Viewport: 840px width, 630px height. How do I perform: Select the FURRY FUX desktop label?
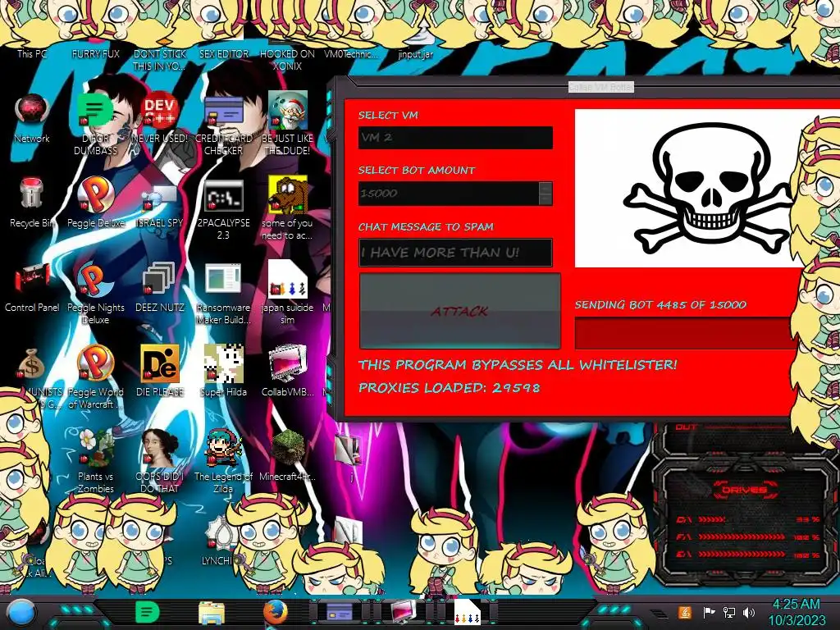coord(96,54)
